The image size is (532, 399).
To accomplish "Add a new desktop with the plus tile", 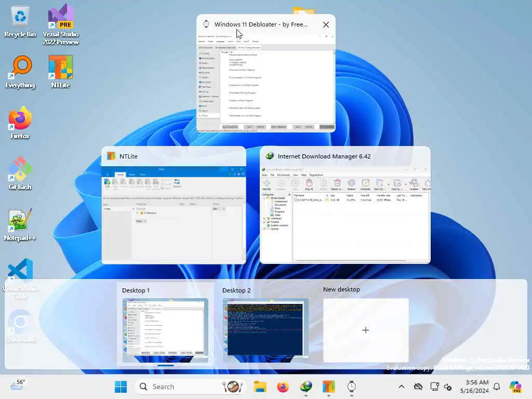I will coord(366,330).
